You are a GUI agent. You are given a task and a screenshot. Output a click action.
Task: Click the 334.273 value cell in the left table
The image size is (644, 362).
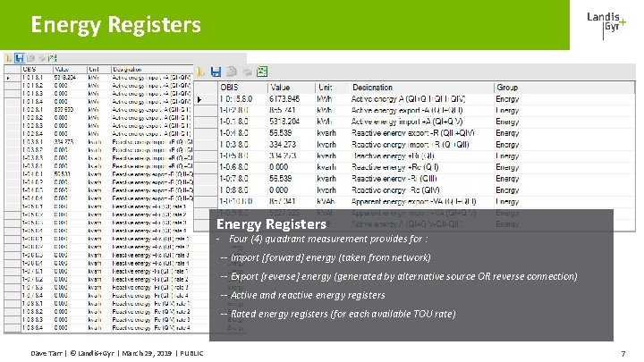[x=64, y=142]
